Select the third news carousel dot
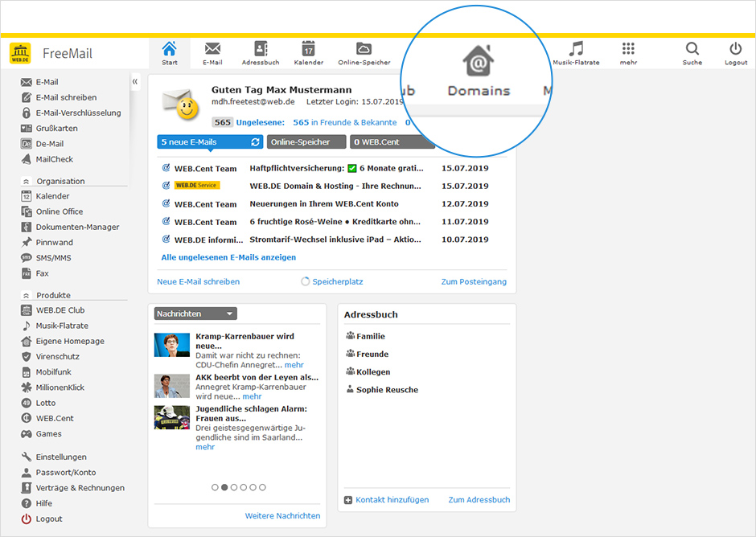This screenshot has width=756, height=537. pos(234,487)
